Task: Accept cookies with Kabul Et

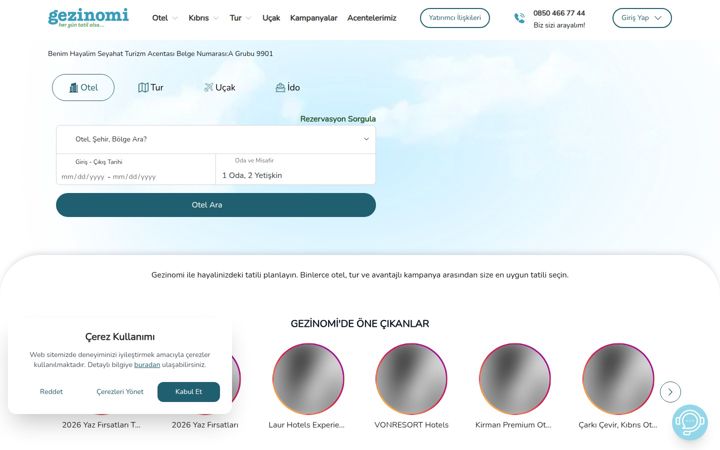Action: tap(188, 392)
